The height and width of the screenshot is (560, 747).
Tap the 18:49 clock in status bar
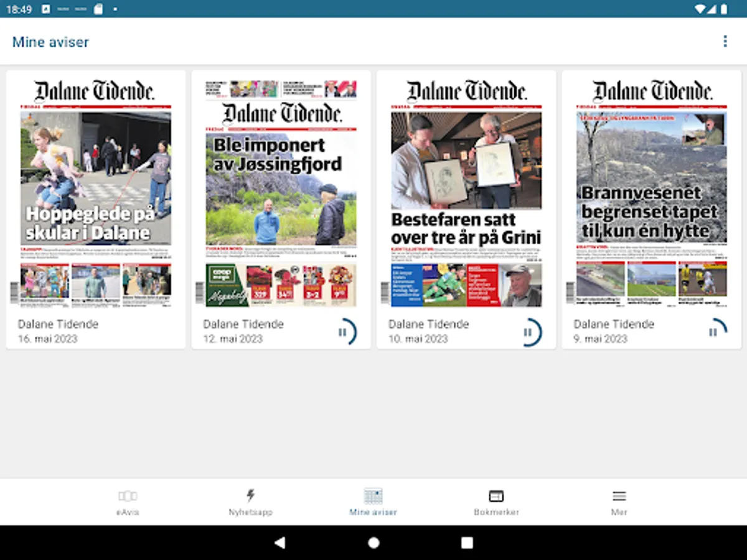tap(19, 9)
